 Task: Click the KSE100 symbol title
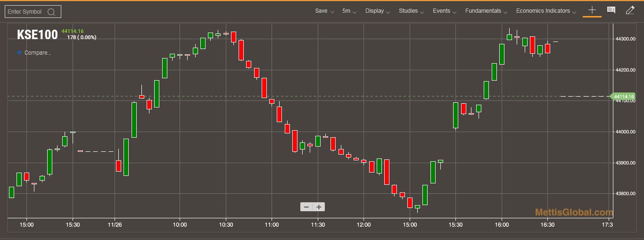click(x=37, y=34)
